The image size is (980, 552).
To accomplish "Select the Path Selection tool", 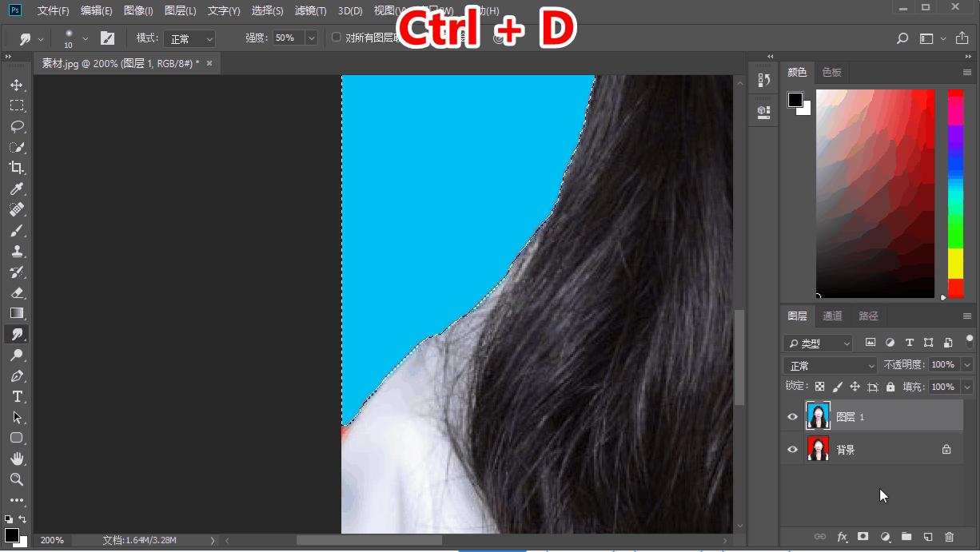I will 16,417.
